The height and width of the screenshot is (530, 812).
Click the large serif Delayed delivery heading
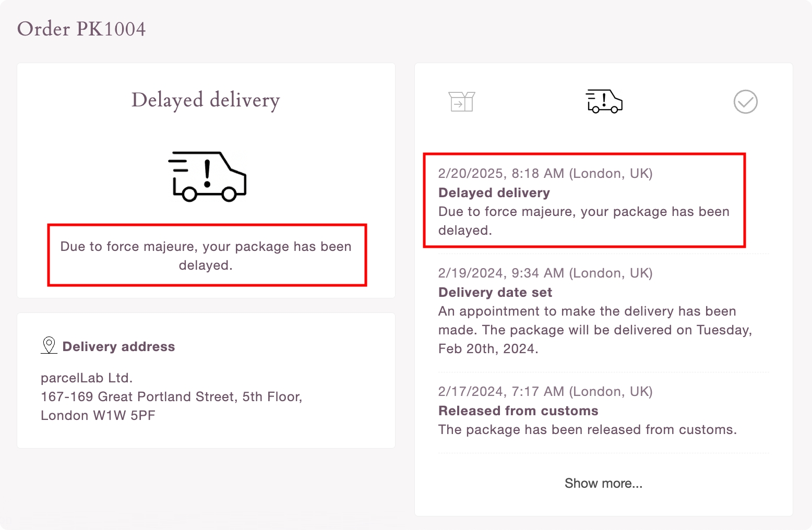(x=206, y=100)
